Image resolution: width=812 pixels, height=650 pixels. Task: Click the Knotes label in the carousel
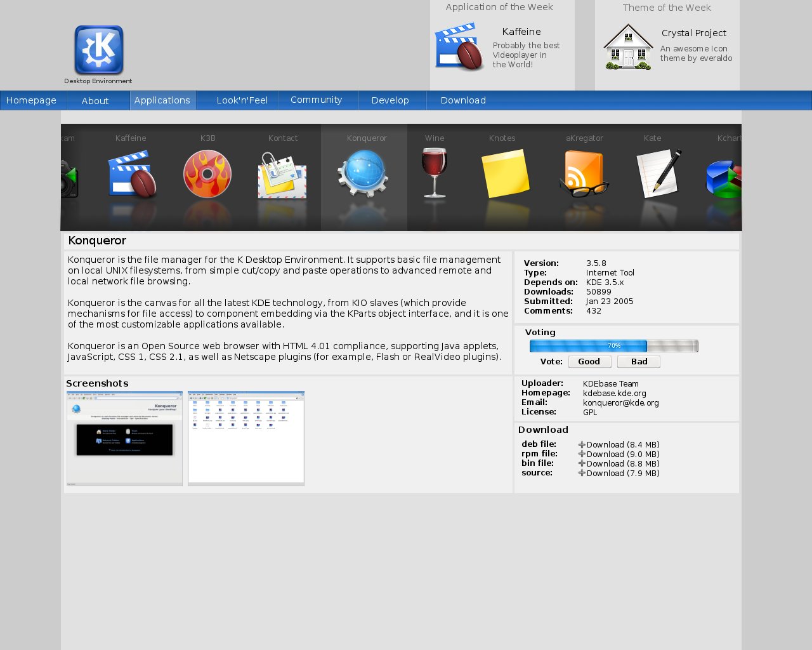(x=502, y=138)
